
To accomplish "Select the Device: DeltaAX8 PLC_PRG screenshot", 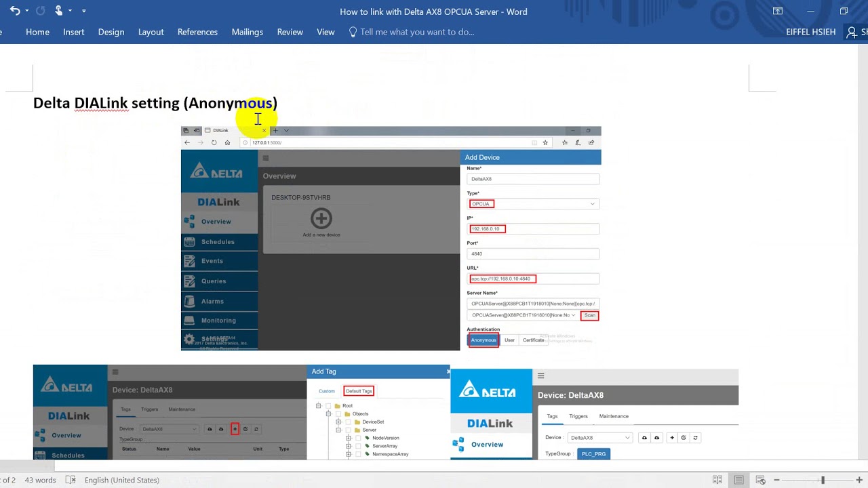I will [x=595, y=414].
